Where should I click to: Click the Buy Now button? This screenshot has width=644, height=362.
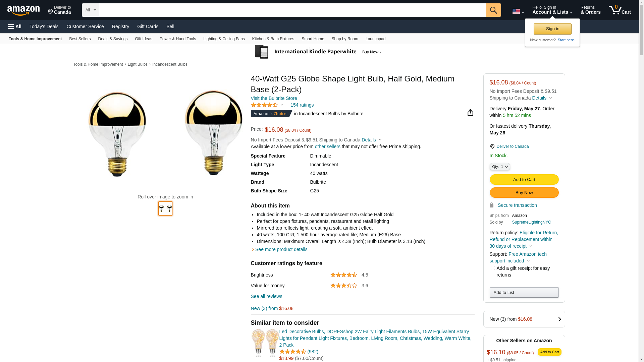pos(524,193)
